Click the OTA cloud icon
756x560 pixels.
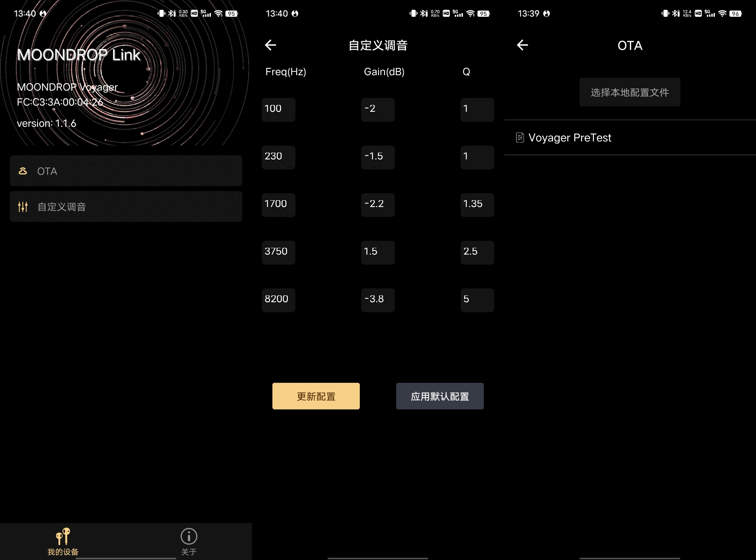click(23, 171)
